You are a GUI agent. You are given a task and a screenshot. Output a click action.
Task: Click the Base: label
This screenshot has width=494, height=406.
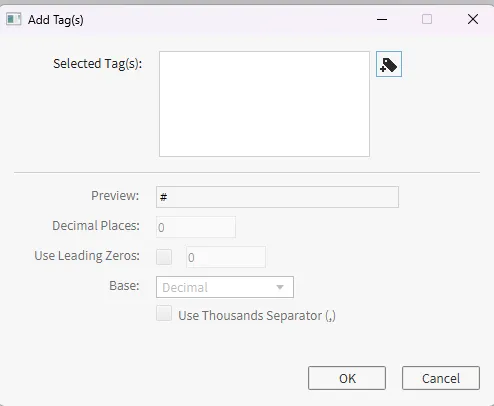124,286
